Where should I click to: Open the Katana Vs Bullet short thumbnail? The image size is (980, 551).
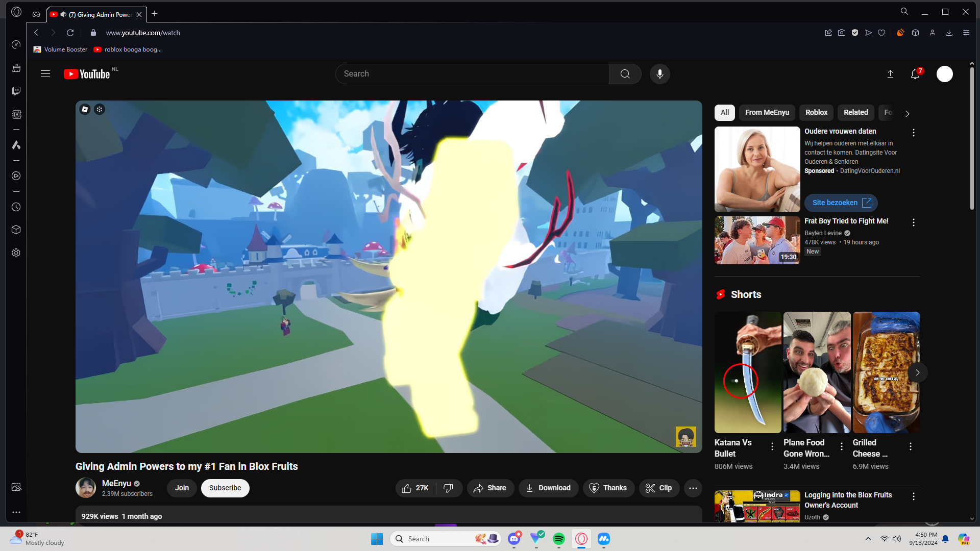click(x=748, y=372)
